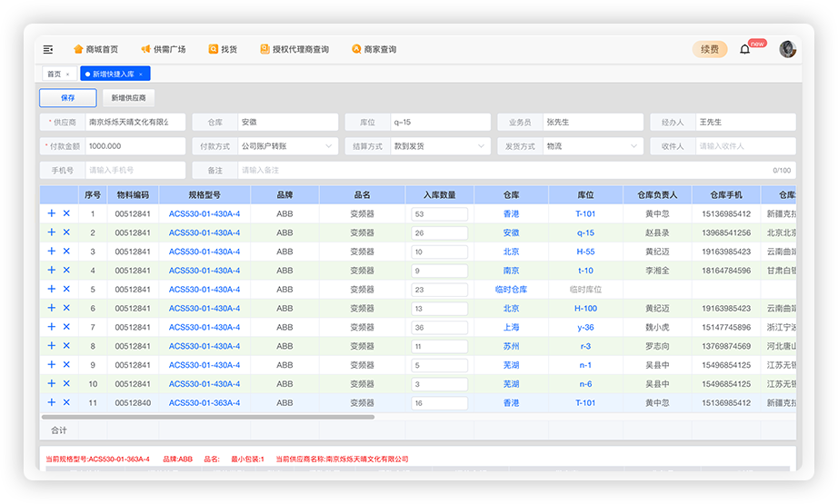Click location link n-6 in row 10

[x=585, y=384]
